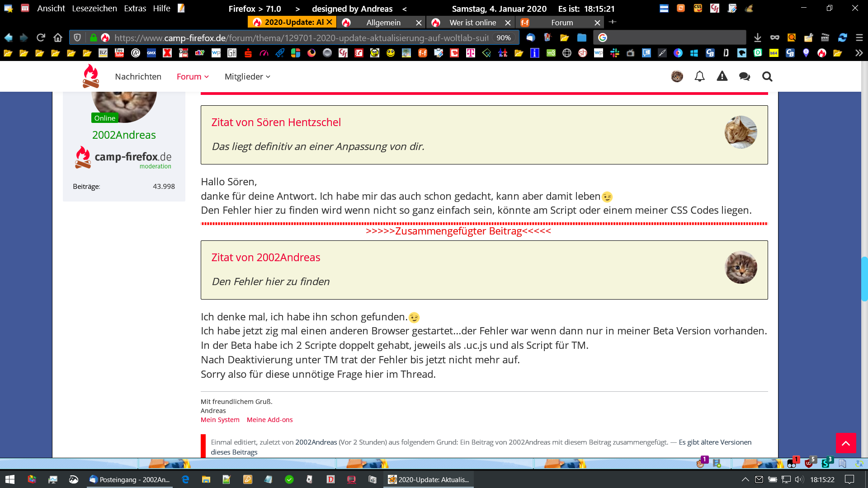
Task: Click the blue page scrollbar thumb
Action: pos(864,279)
